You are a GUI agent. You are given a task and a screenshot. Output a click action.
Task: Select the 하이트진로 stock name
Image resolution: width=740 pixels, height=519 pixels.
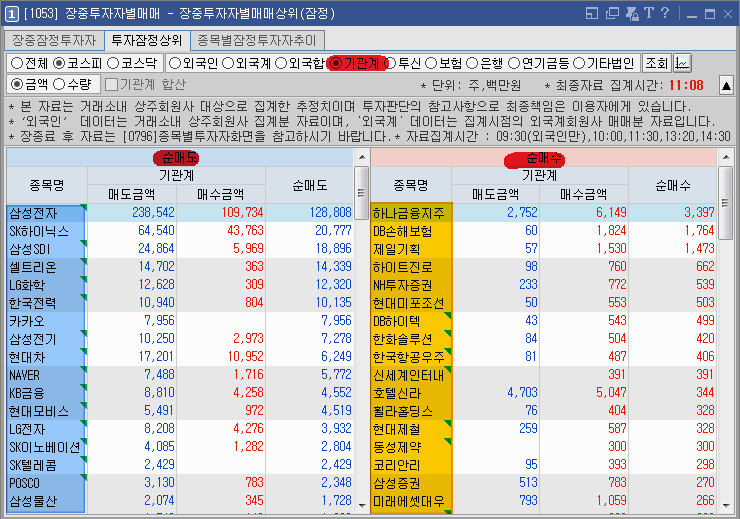402,267
